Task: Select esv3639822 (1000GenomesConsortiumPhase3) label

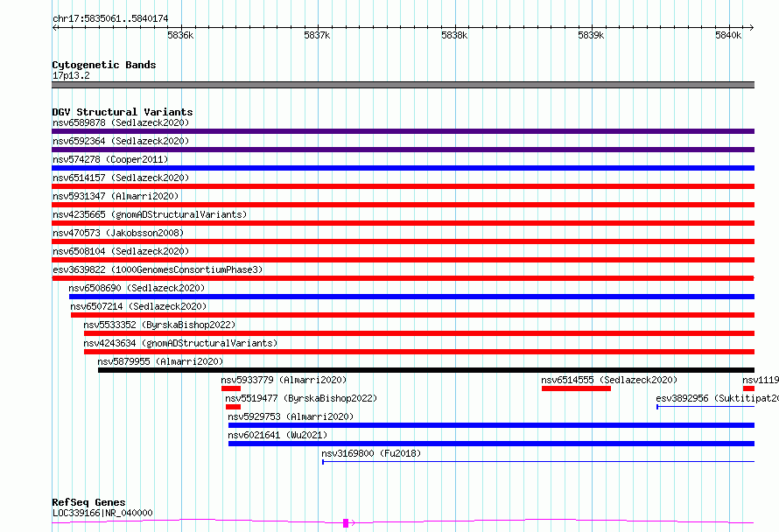Action: point(158,269)
